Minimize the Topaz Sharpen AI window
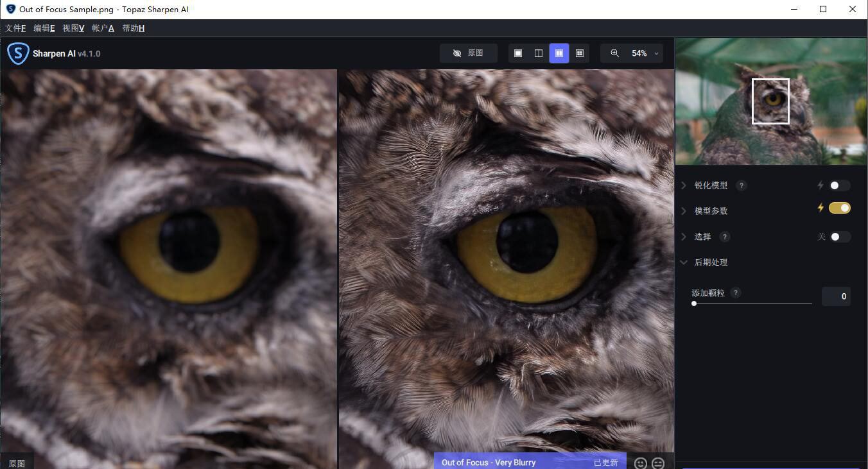Screen dimensions: 868x469 click(x=794, y=9)
